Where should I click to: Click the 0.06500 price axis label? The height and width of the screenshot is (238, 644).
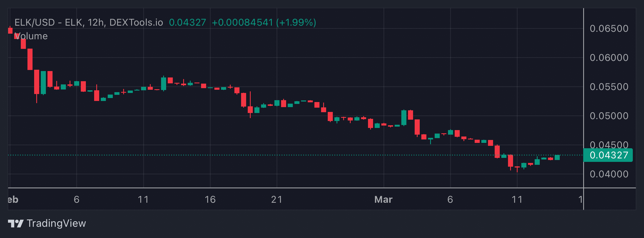(x=609, y=29)
